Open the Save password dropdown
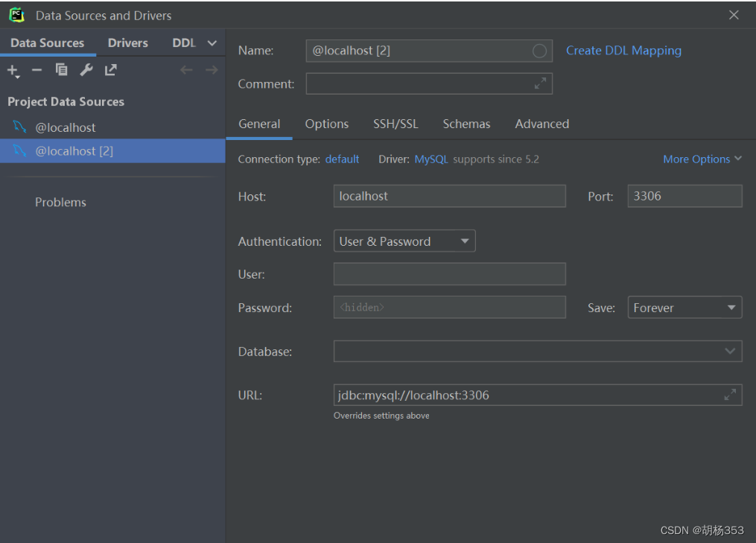The image size is (756, 543). [684, 308]
